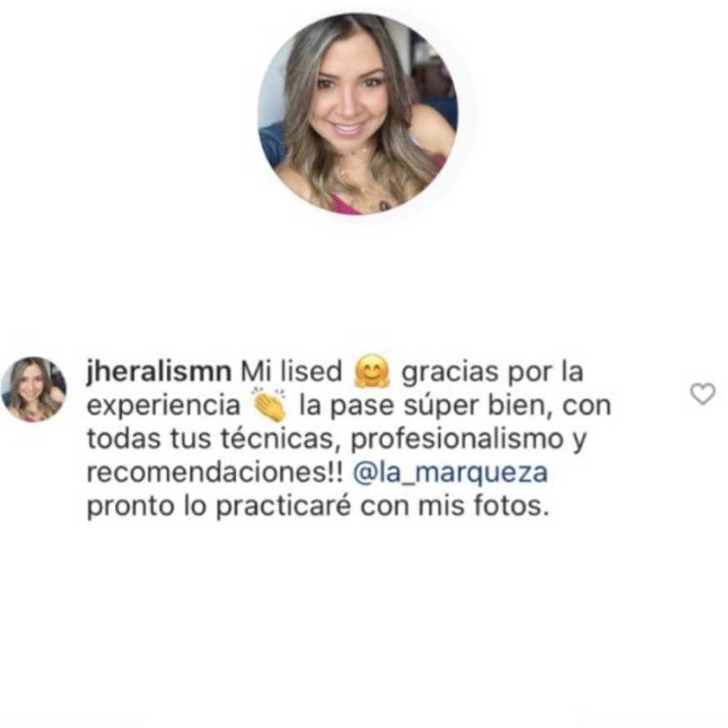Open jheralismn's small avatar beside the comment
Screen dimensions: 728x728
tap(33, 389)
